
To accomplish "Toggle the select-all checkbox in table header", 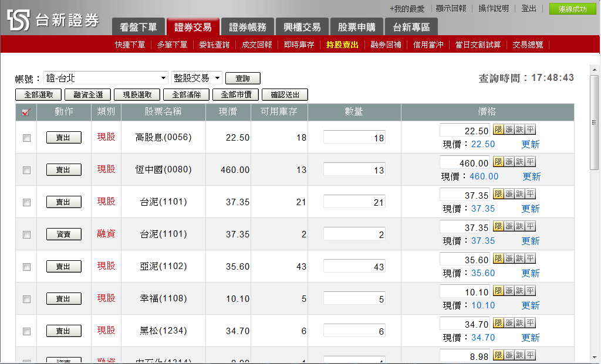I will pos(26,113).
